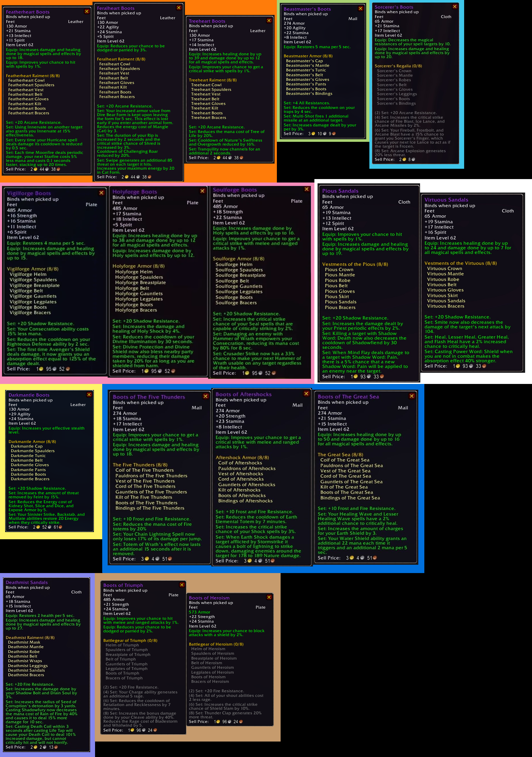Select Vigilforge Breastplate set piece
The width and height of the screenshot is (532, 757).
(x=35, y=286)
